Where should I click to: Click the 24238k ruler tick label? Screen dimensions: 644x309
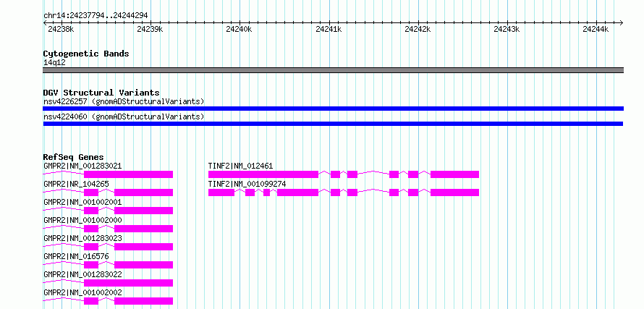tap(61, 29)
